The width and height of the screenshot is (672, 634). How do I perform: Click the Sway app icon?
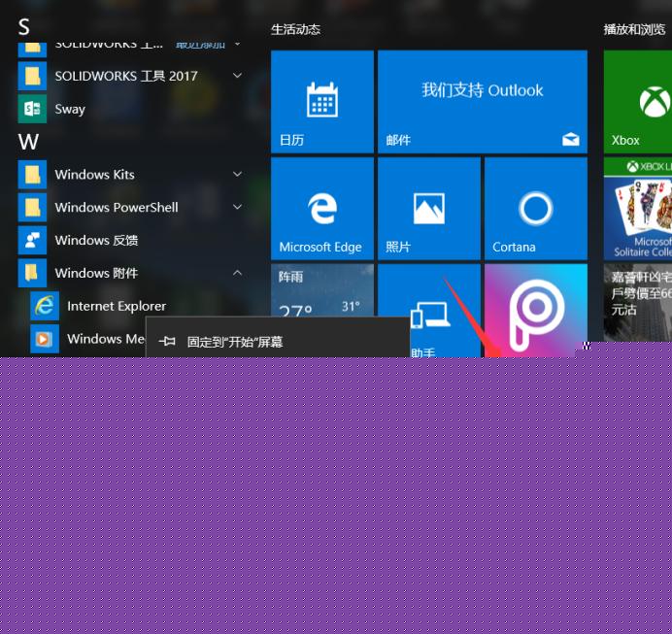(32, 109)
